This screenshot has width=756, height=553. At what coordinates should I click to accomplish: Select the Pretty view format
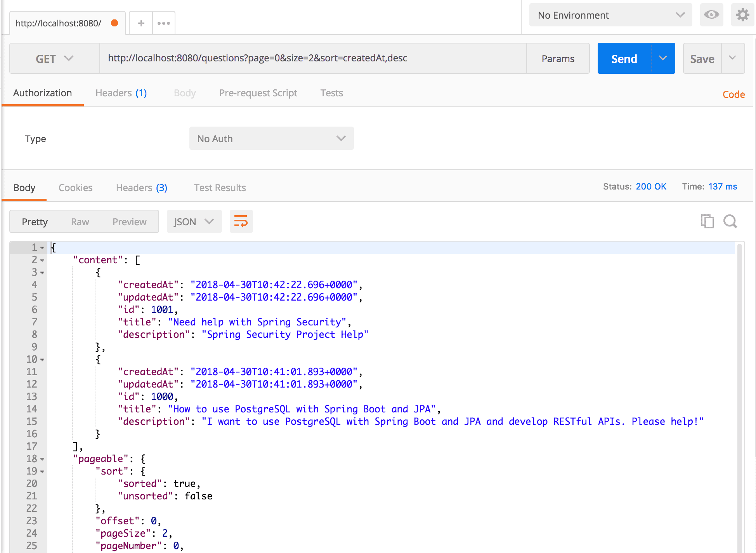[x=35, y=222]
